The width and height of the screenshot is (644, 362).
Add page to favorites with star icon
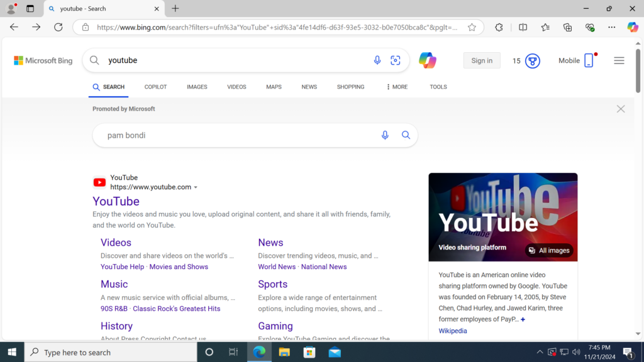click(472, 27)
